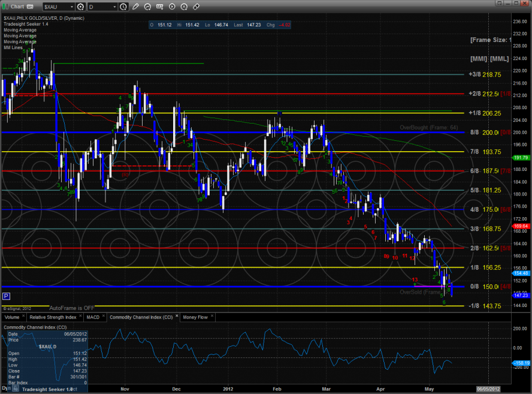The height and width of the screenshot is (394, 532).
Task: Click the [MML] label on the chart
Action: [499, 59]
